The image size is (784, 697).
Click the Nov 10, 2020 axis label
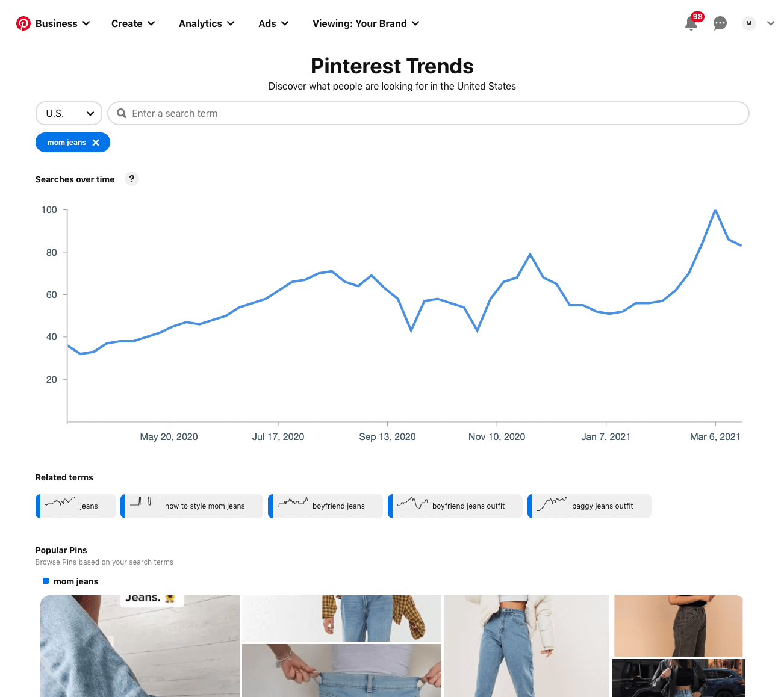pos(497,437)
